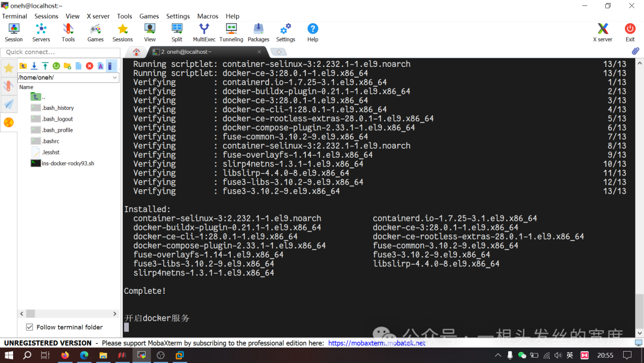The width and height of the screenshot is (644, 363).
Task: Open the Tools toolbar icon
Action: point(68,32)
